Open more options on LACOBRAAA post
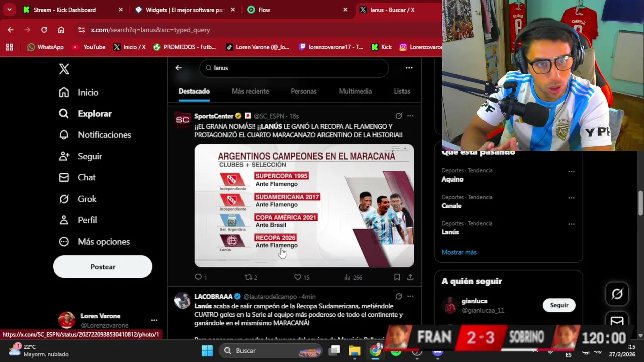Screen dimensions: 644x362 (x=410, y=297)
